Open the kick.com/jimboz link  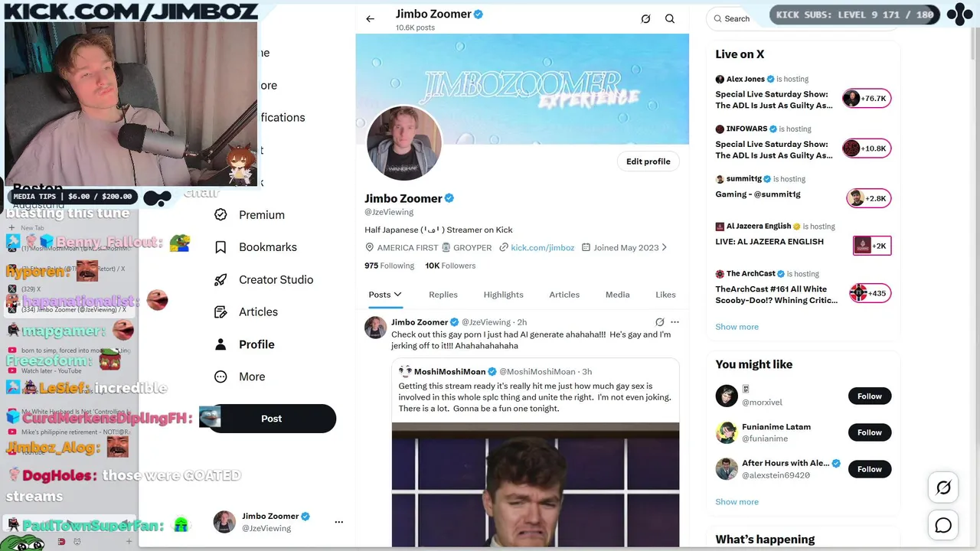[542, 248]
